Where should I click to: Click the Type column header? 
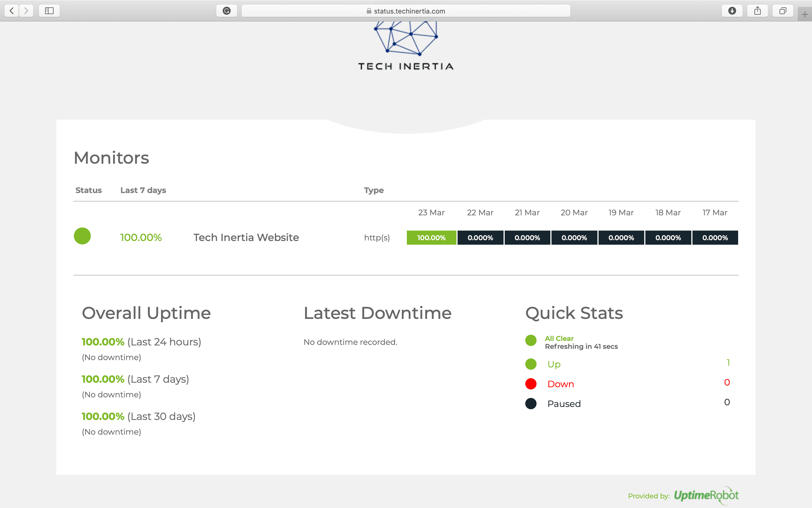pyautogui.click(x=374, y=190)
